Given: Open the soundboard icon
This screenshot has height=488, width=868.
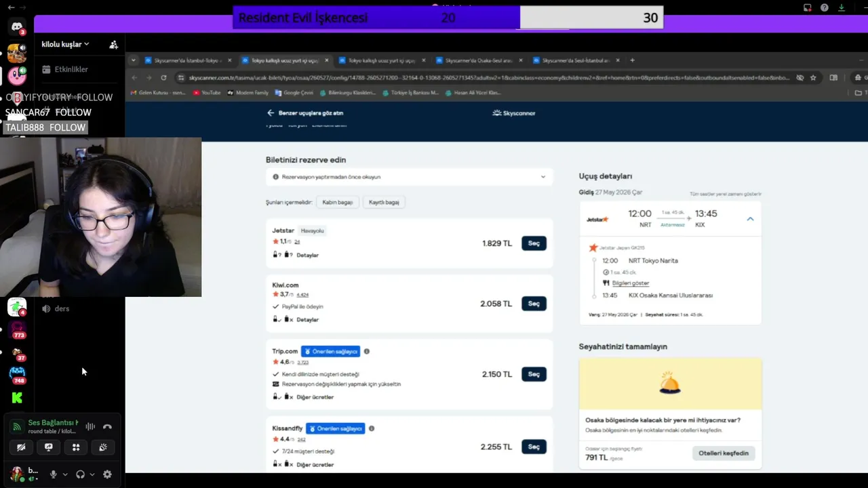Looking at the screenshot, I should [103, 447].
